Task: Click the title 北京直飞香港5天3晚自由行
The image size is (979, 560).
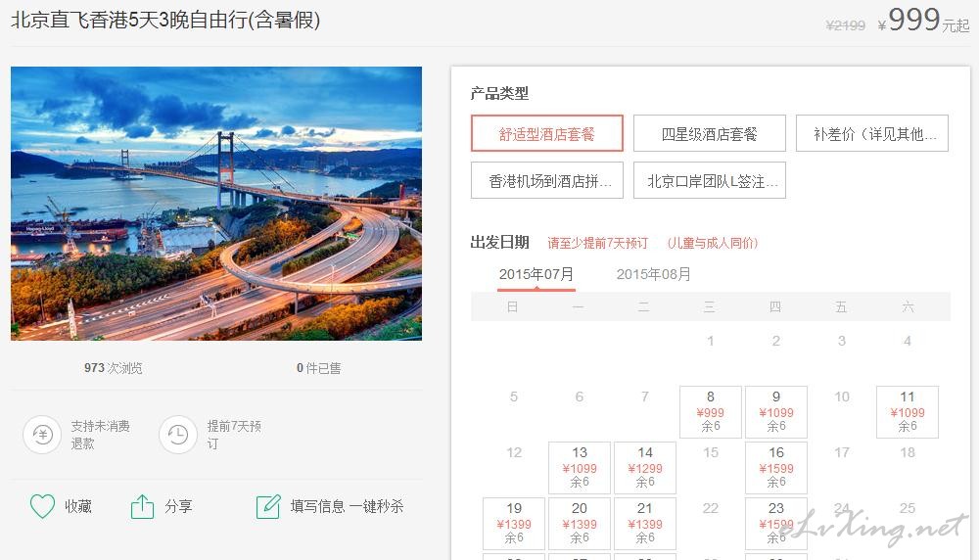Action: click(165, 20)
